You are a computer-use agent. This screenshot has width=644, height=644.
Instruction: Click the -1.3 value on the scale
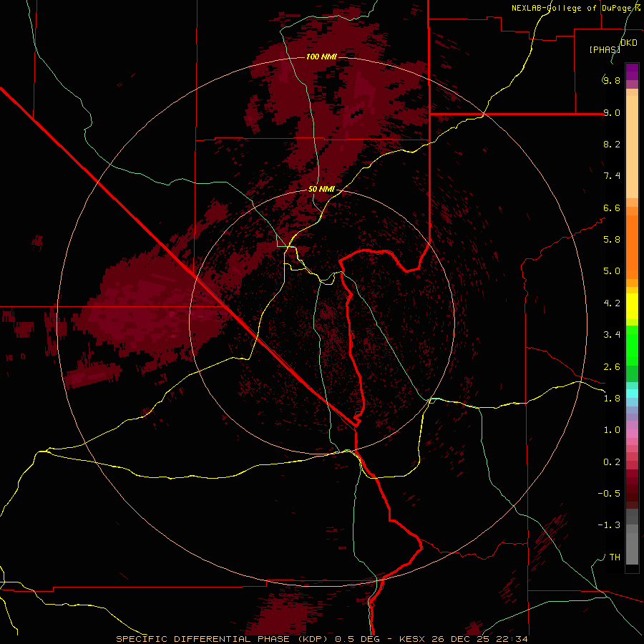pos(609,525)
